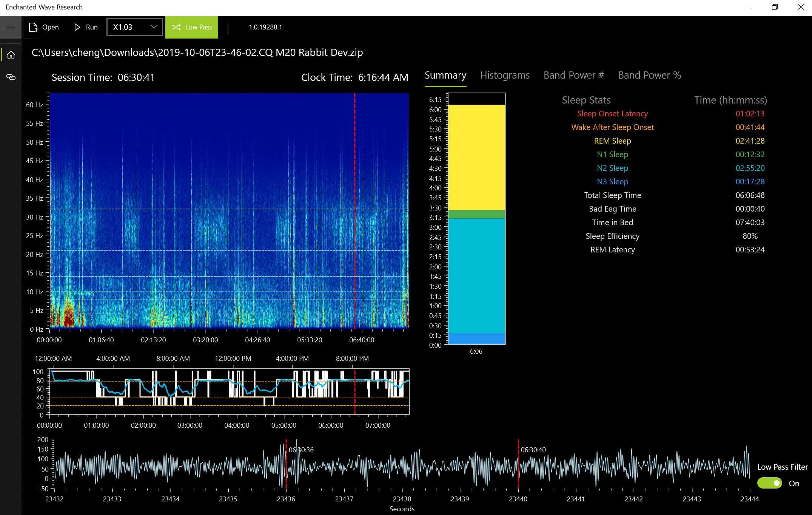
Task: Open the device connection panel via the link icon
Action: pyautogui.click(x=11, y=77)
